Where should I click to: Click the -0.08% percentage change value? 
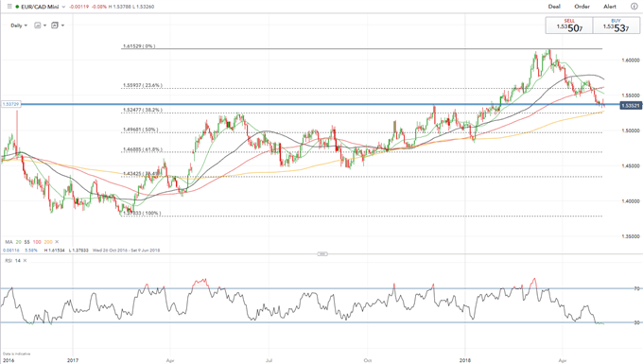99,7
